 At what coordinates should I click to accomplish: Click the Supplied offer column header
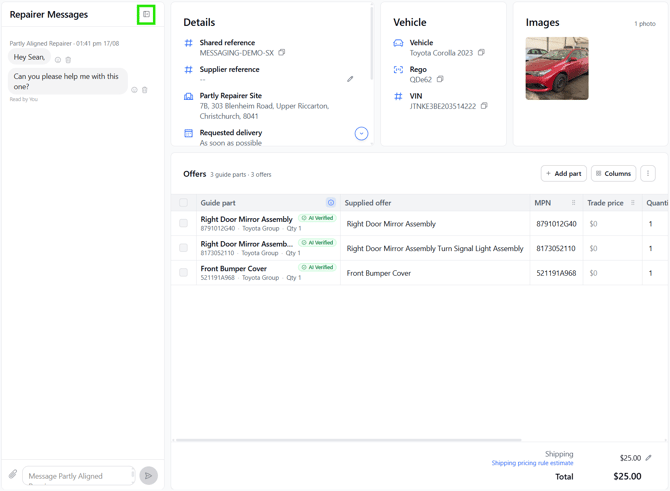click(435, 203)
